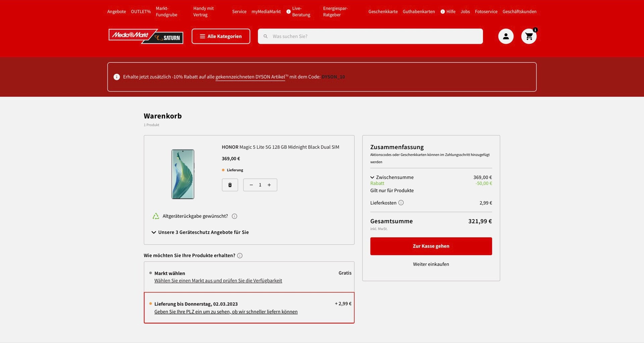Increase quantity with the plus button
This screenshot has height=343, width=644.
click(269, 185)
